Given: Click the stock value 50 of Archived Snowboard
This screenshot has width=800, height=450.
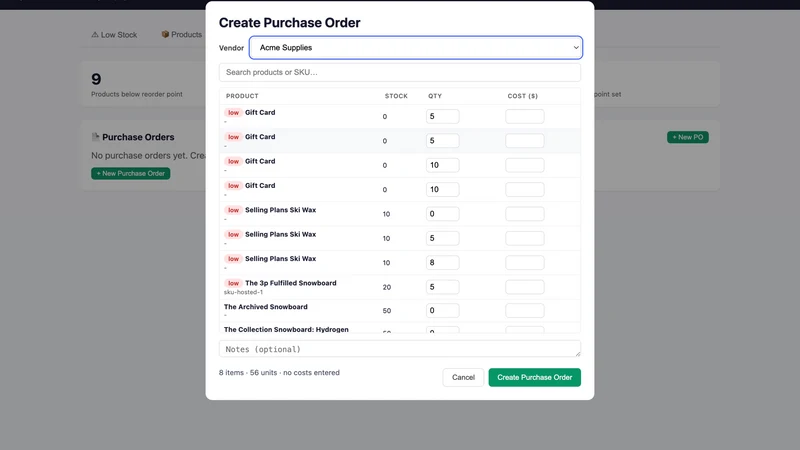Looking at the screenshot, I should 387,311.
